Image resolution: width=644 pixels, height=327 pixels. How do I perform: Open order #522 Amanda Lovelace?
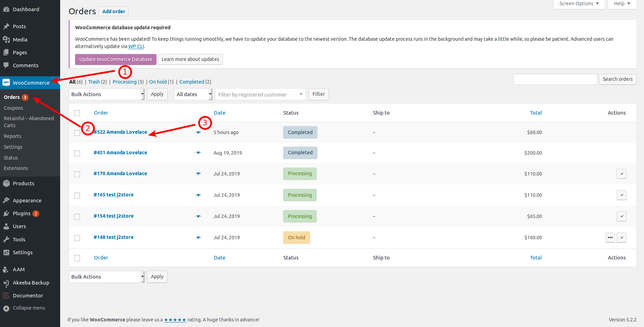coord(120,132)
